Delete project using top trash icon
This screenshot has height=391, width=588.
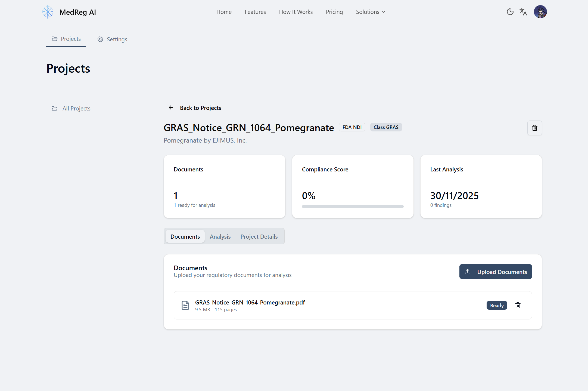(x=534, y=128)
